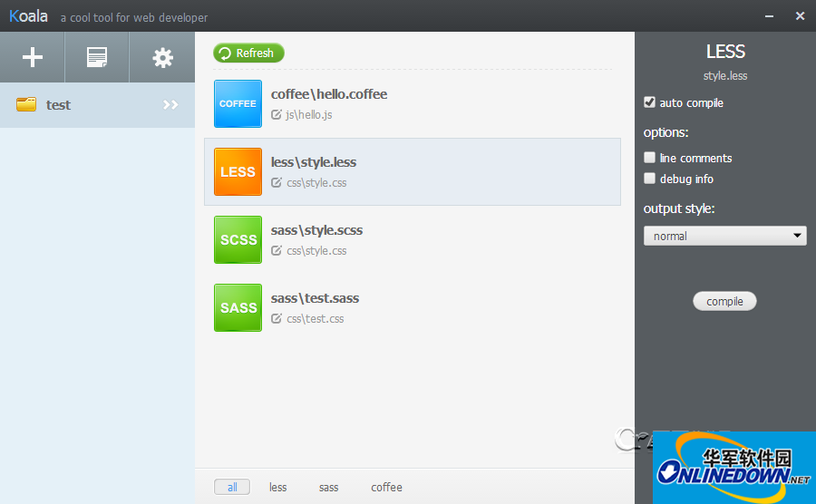This screenshot has height=504, width=816.
Task: Enable line comments option
Action: [649, 157]
